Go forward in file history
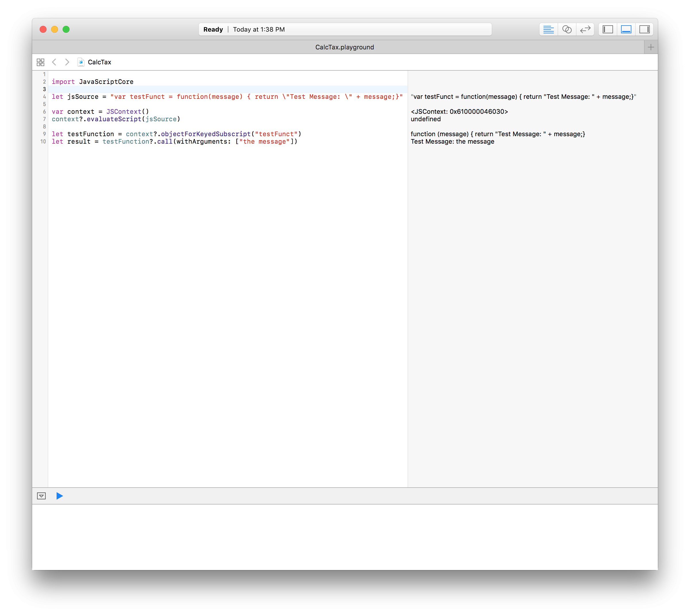 [x=67, y=62]
